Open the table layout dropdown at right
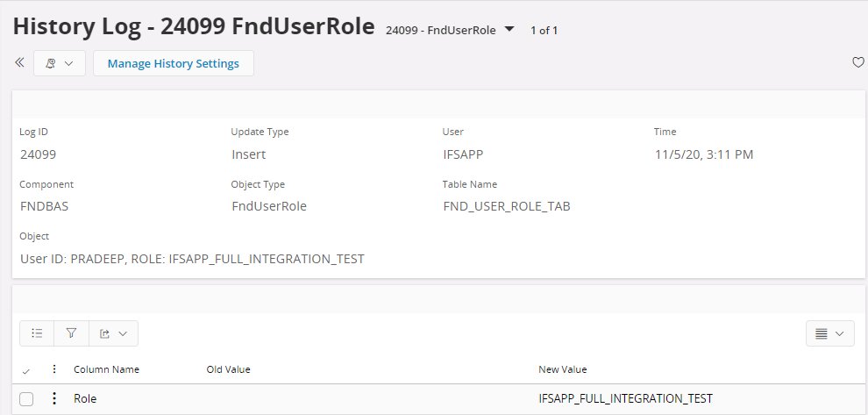 [x=829, y=333]
